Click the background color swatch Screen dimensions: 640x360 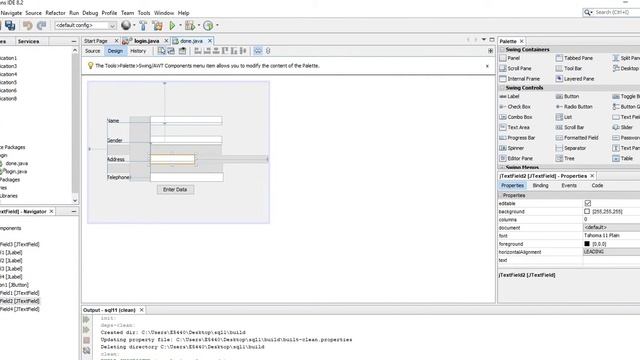(587, 211)
